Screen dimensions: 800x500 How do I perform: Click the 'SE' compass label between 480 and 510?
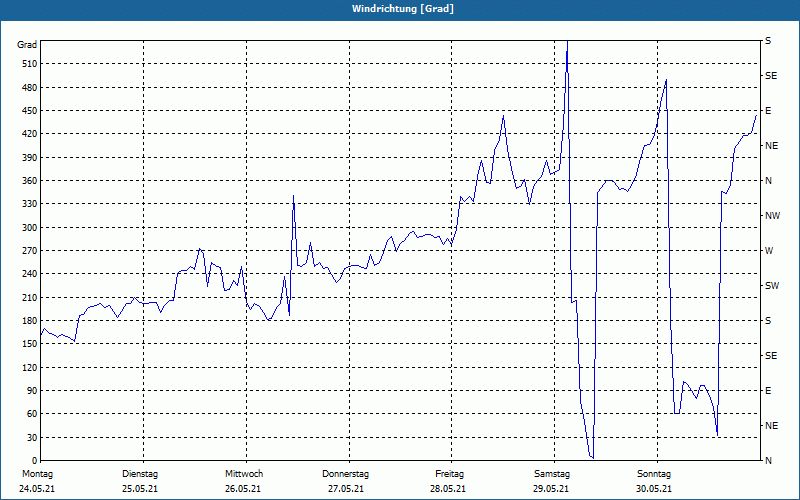click(x=771, y=76)
